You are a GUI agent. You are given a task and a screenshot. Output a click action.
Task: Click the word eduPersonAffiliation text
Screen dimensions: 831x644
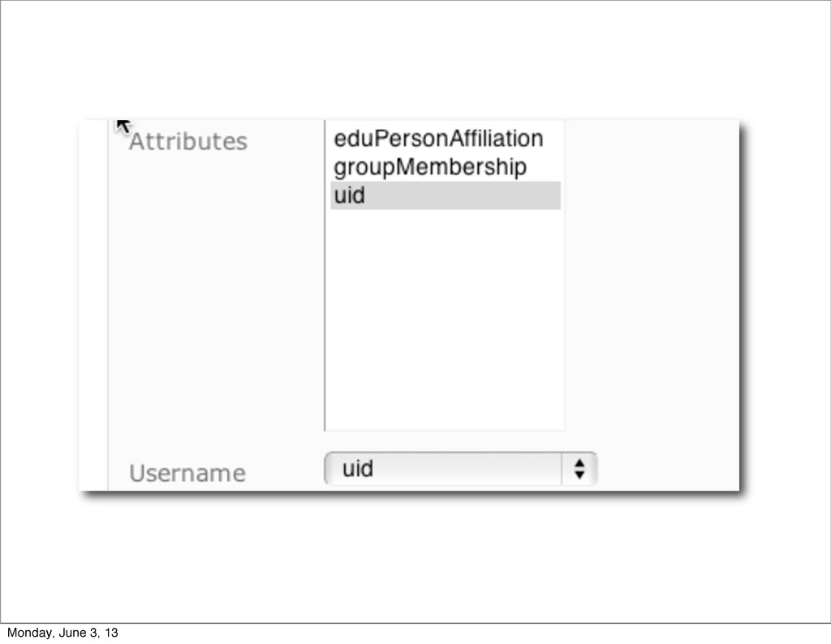(438, 139)
